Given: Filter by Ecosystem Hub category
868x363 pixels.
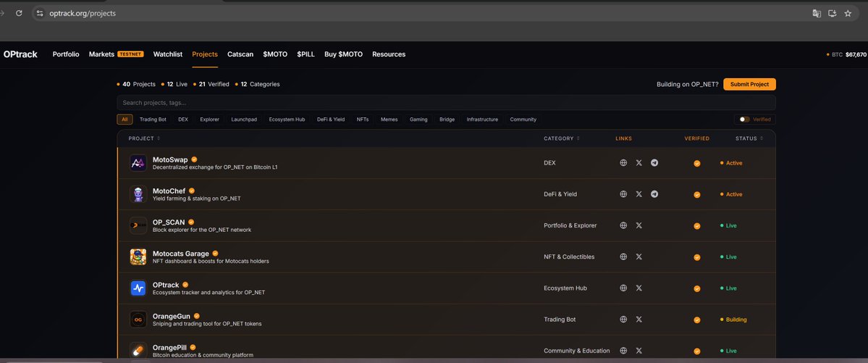Looking at the screenshot, I should (287, 119).
